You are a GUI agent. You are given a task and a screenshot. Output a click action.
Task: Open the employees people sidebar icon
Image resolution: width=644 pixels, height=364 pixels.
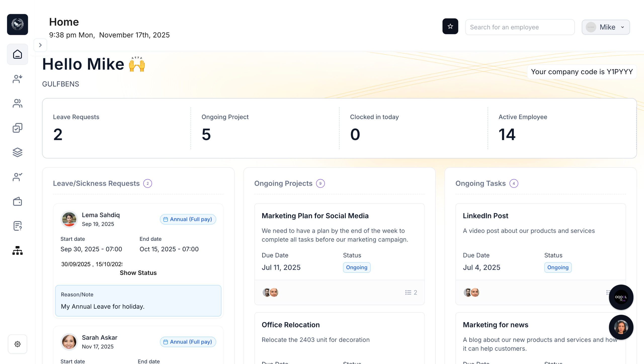(17, 103)
